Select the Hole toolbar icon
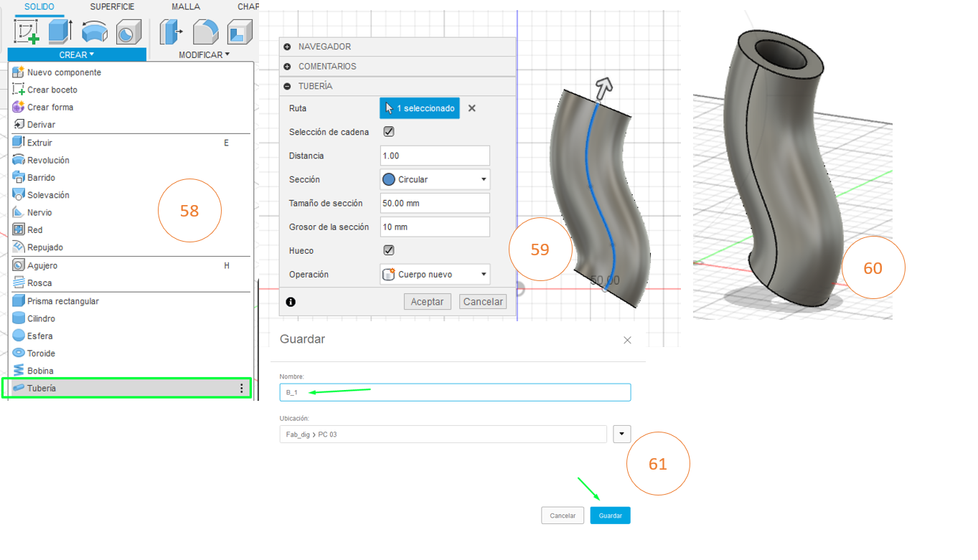Viewport: 978px width, 560px height. pos(128,32)
